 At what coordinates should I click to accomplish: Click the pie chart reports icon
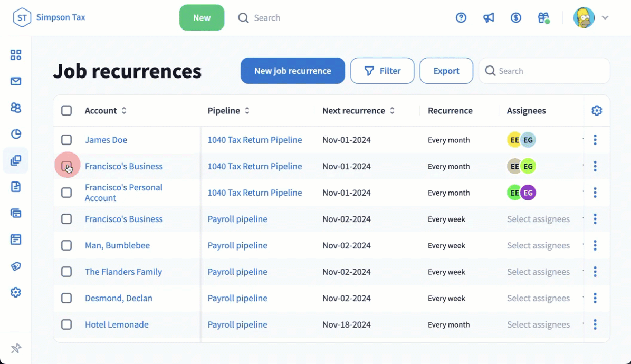pyautogui.click(x=16, y=134)
